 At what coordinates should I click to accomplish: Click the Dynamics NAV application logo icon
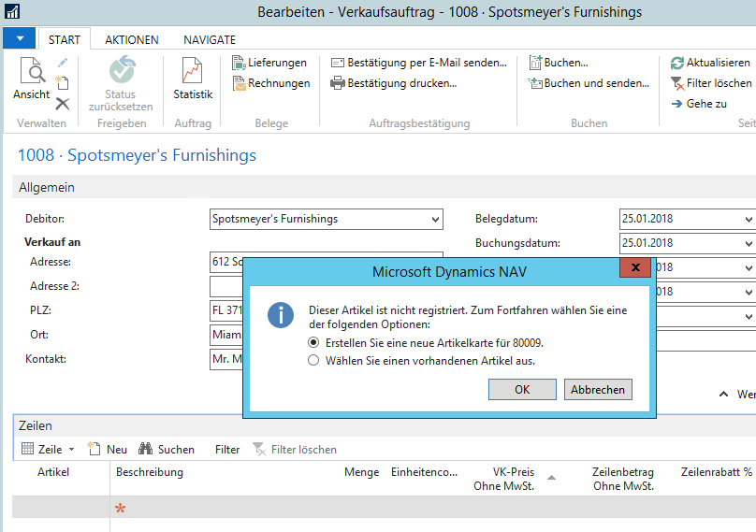(12, 11)
